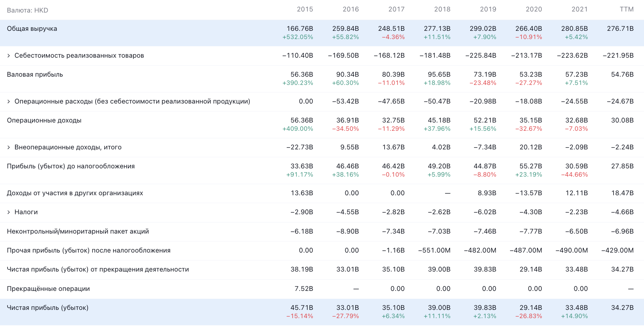This screenshot has height=326, width=644.
Task: Click Прочая прибыль (убыток) после налогообложения
Action: (x=89, y=250)
